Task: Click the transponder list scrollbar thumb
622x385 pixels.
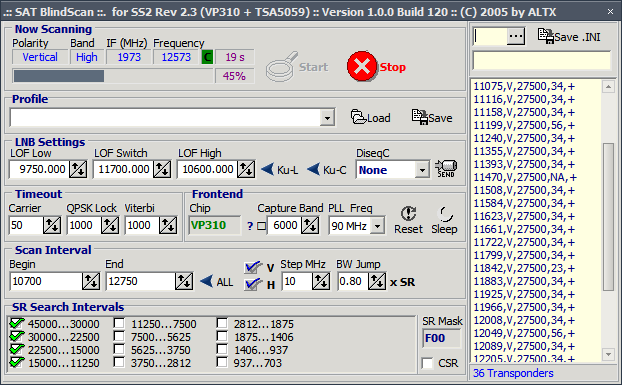Action: (608, 217)
